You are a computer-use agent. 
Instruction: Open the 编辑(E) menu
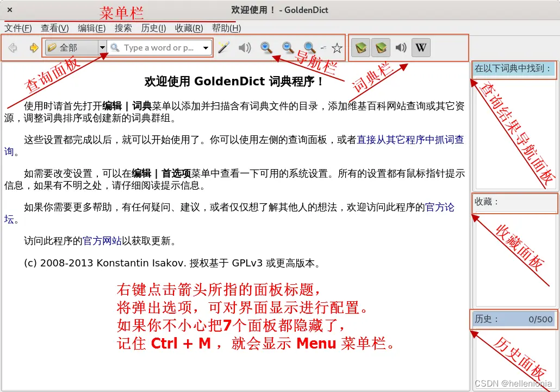tap(92, 28)
